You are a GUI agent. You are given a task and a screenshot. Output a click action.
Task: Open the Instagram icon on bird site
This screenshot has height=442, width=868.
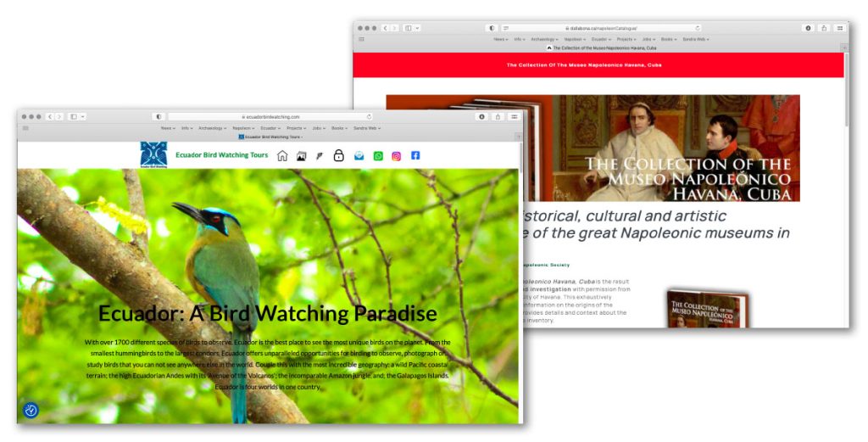pos(397,156)
